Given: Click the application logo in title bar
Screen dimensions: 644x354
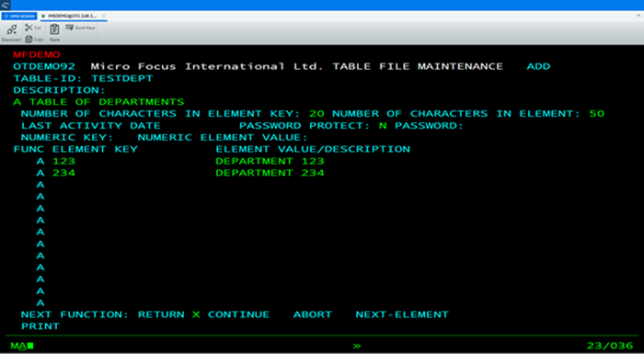Looking at the screenshot, I should click(x=6, y=5).
